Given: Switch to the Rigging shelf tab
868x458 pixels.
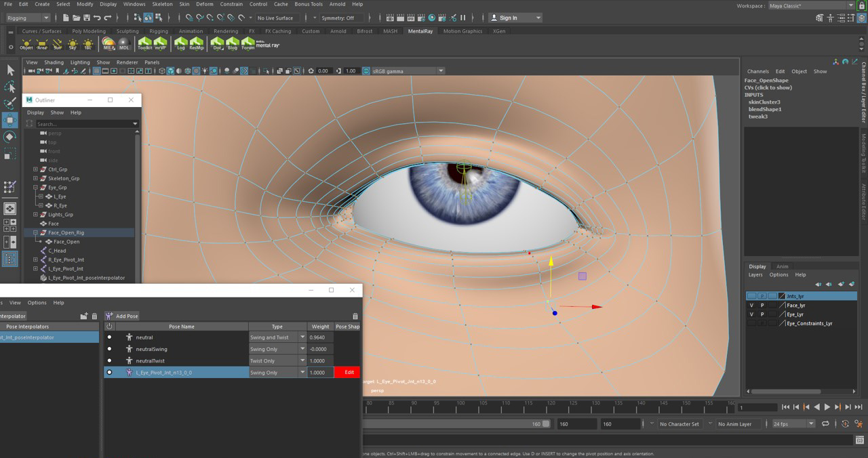Looking at the screenshot, I should pyautogui.click(x=158, y=31).
